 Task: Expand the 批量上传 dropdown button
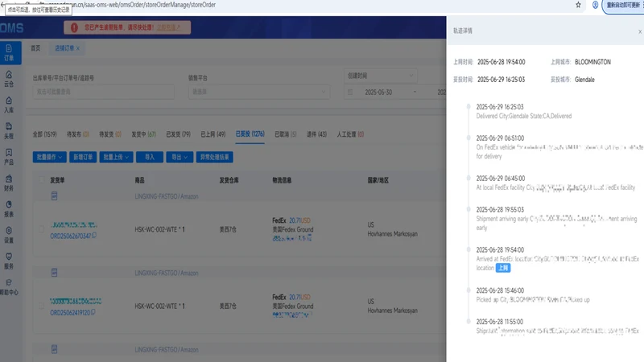pyautogui.click(x=116, y=157)
